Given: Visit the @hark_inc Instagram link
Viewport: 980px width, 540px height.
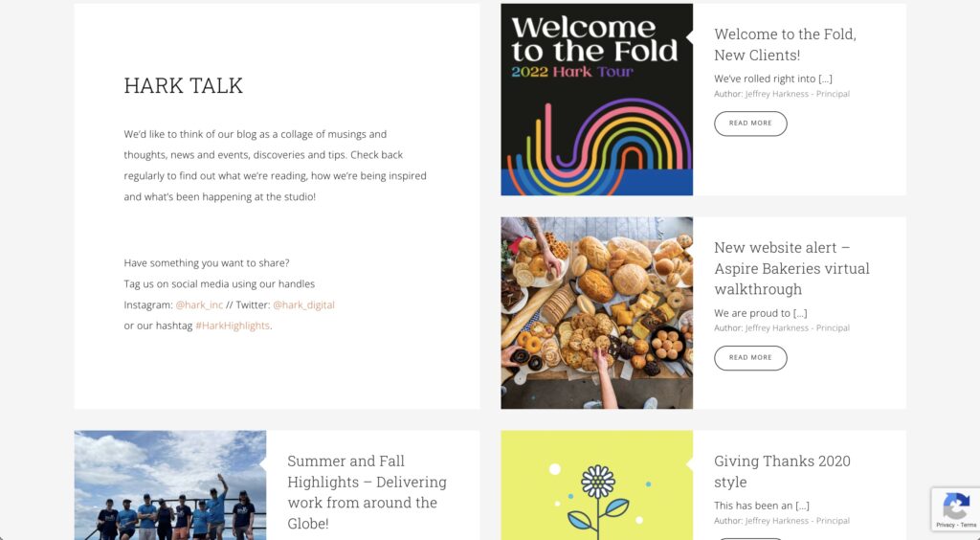Looking at the screenshot, I should (x=199, y=304).
